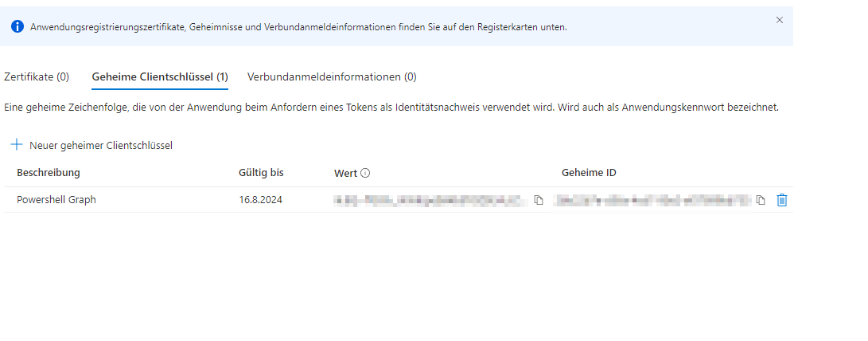868x341 pixels.
Task: Click the Wert column header
Action: coord(346,173)
